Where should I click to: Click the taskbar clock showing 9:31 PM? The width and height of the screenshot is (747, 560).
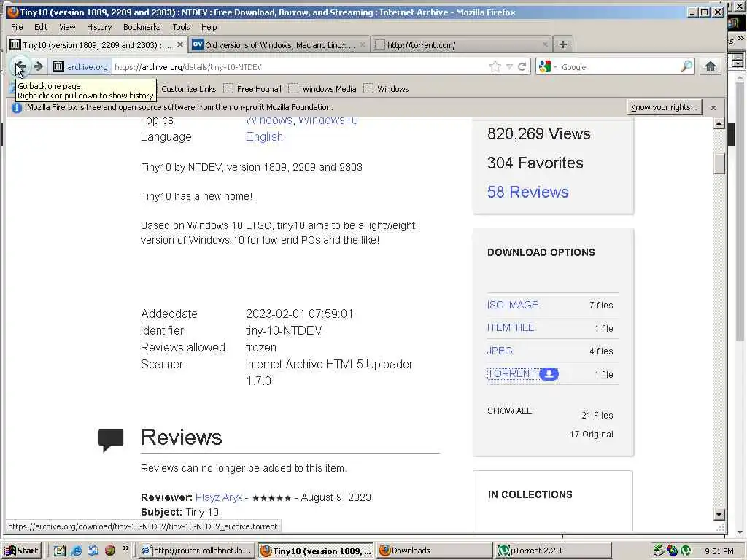click(x=719, y=551)
